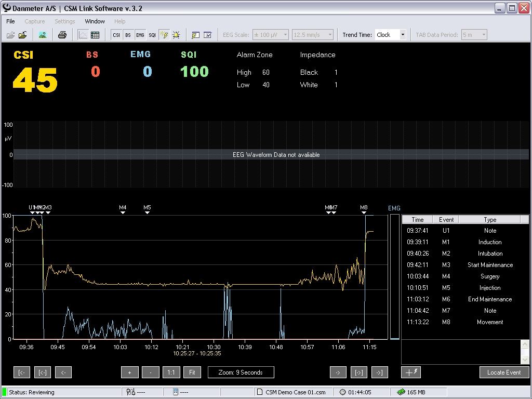532x399 pixels.
Task: Open the Trend Time dropdown
Action: tap(403, 35)
